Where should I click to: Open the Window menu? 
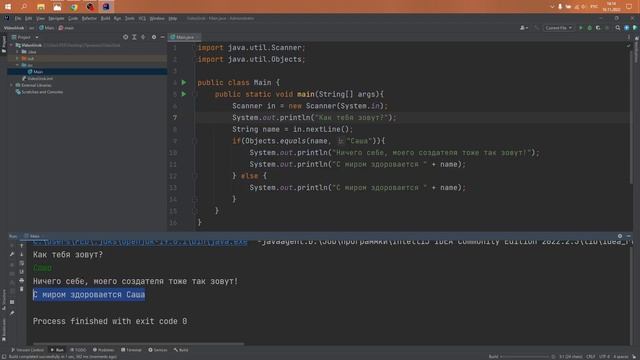(x=157, y=18)
